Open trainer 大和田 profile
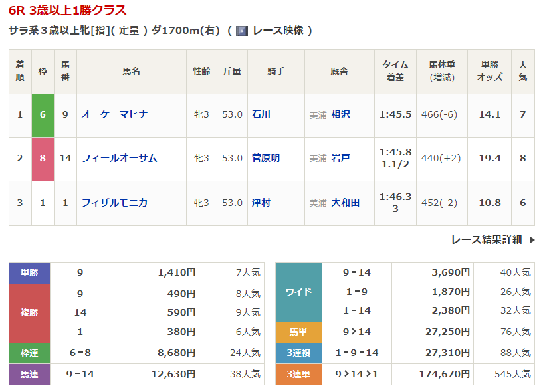 coord(346,203)
